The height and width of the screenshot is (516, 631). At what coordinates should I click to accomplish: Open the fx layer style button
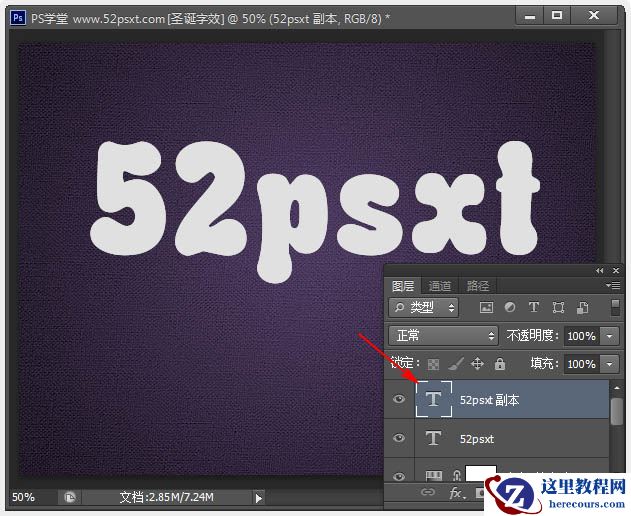tap(457, 493)
